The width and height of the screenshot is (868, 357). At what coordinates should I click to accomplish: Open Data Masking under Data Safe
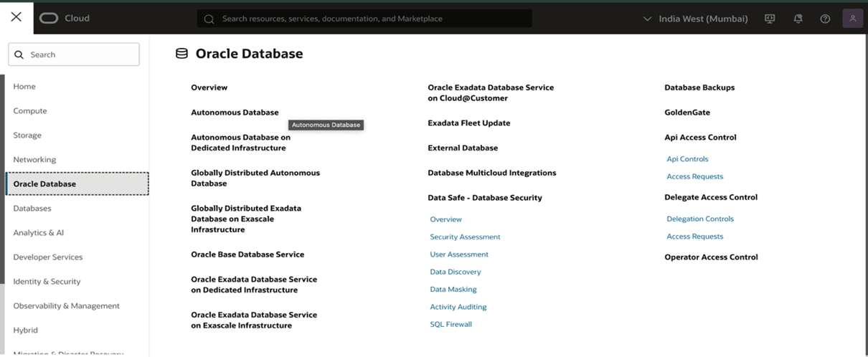(x=453, y=290)
